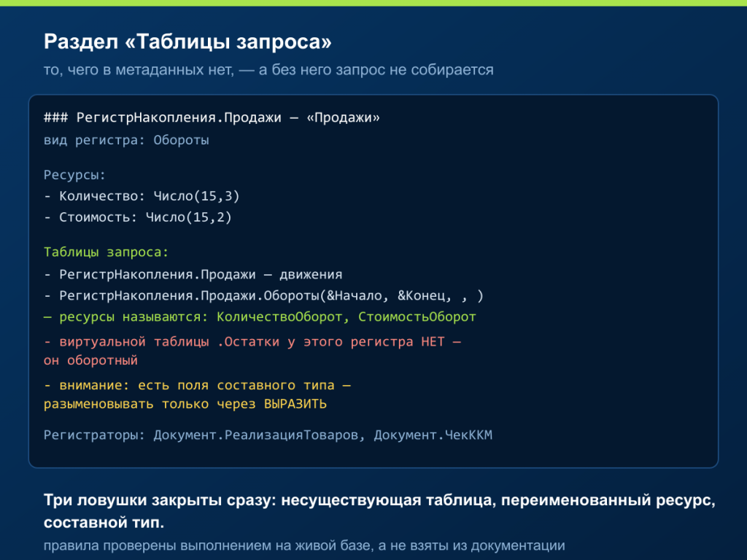747x560 pixels.
Task: Click the footnote 'правила проверены выполнением на живой базе'
Action: (x=209, y=545)
